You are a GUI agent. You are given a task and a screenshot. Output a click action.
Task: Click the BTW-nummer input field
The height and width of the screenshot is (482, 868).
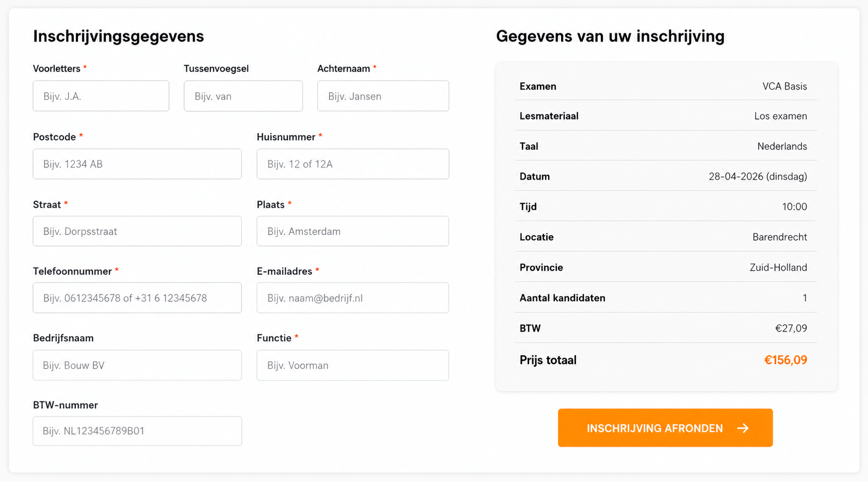click(x=137, y=431)
